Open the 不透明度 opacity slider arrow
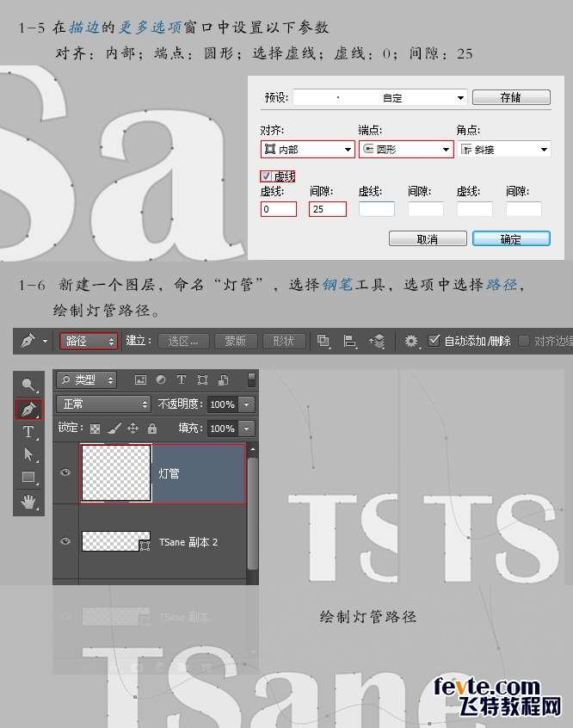573x728 pixels. [x=247, y=404]
